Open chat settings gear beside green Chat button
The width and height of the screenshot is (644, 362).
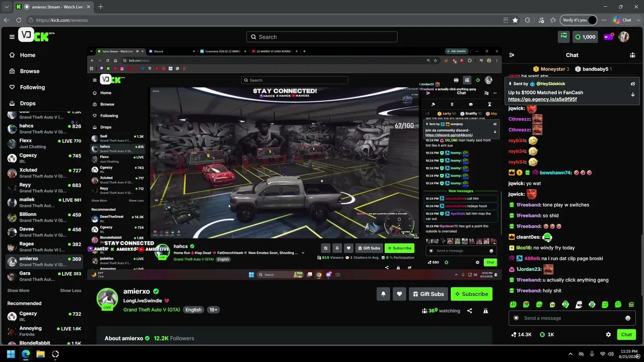coord(608,335)
